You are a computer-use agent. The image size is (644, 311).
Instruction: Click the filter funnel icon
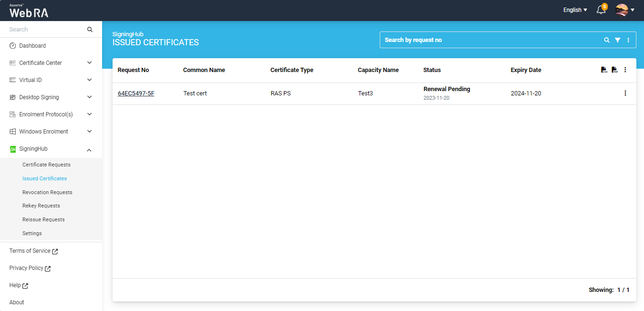617,40
